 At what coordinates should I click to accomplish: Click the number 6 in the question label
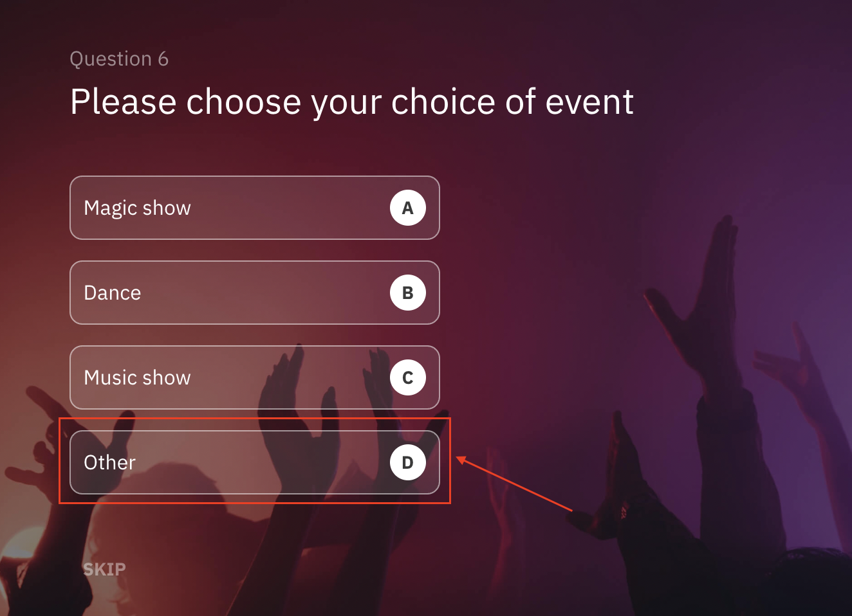(163, 59)
